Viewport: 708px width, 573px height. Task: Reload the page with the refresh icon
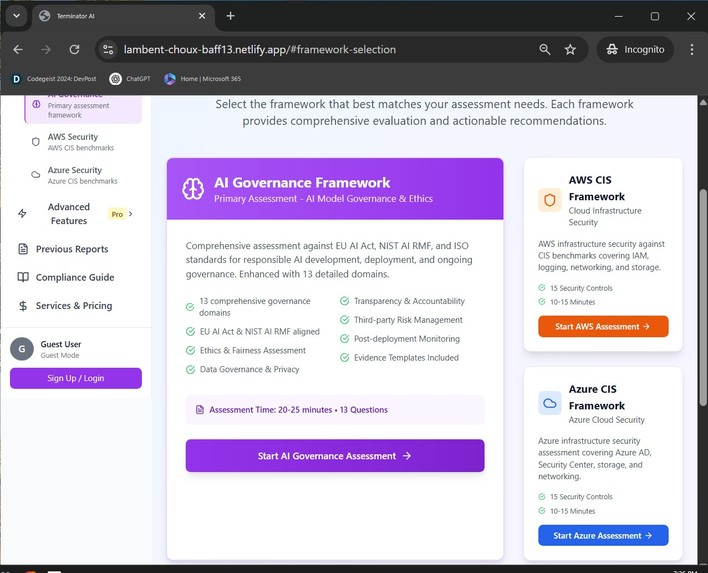[75, 50]
